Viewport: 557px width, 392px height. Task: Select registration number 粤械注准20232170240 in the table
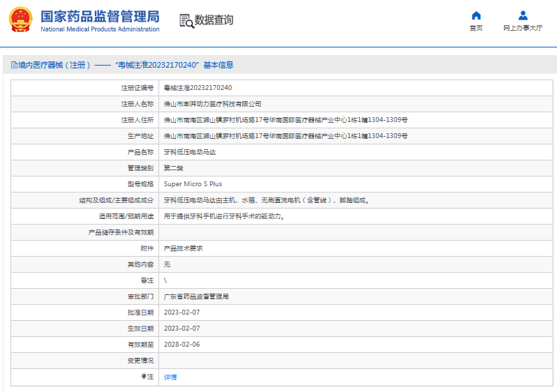coord(198,88)
